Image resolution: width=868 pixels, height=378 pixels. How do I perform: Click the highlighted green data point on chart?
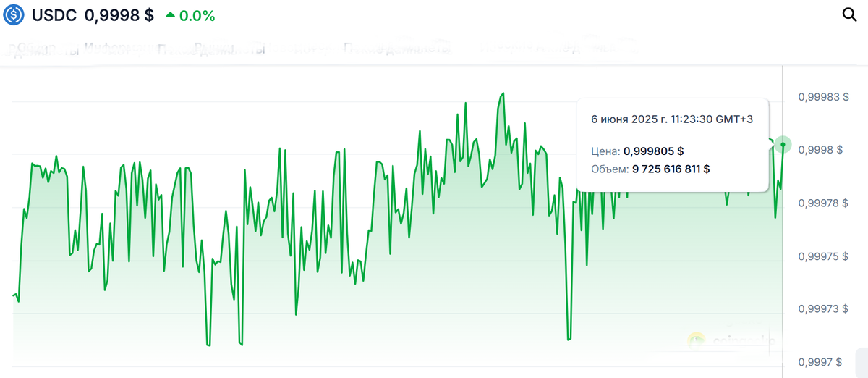pos(783,145)
